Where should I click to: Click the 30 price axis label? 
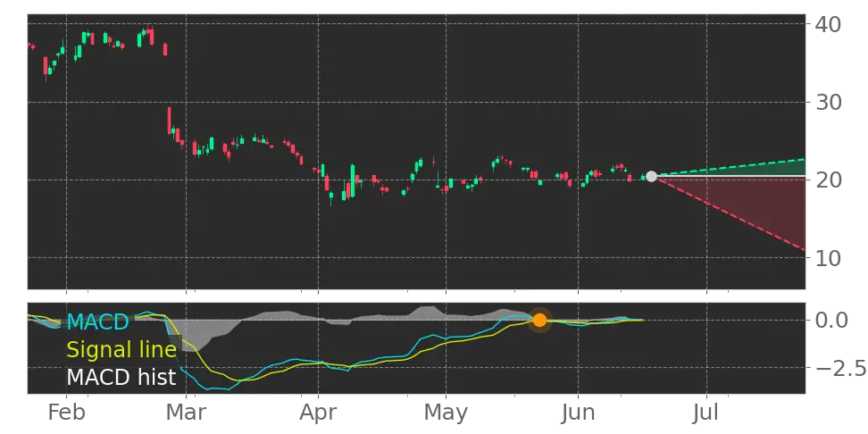click(829, 103)
